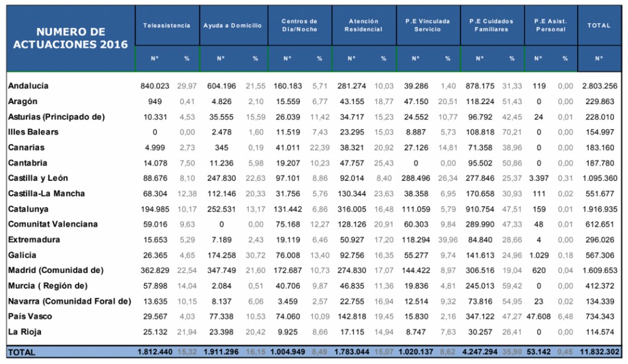This screenshot has height=364, width=628.
Task: Click the Aragón row label
Action: [x=23, y=102]
